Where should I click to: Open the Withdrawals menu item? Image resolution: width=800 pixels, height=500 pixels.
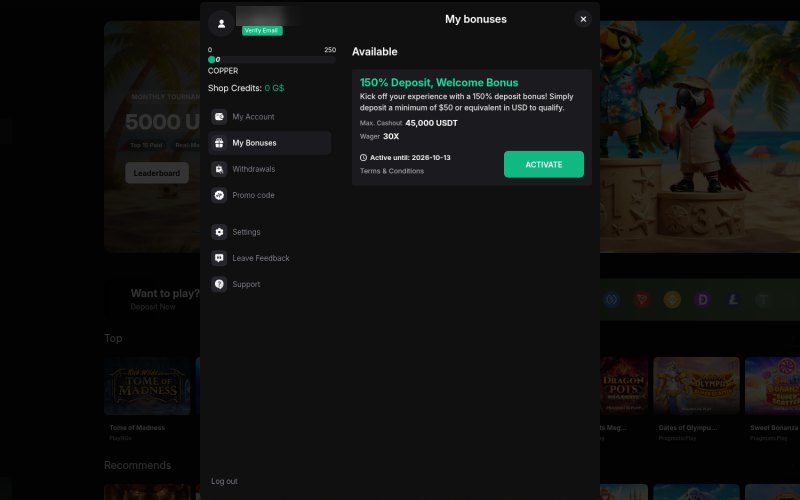[269, 169]
